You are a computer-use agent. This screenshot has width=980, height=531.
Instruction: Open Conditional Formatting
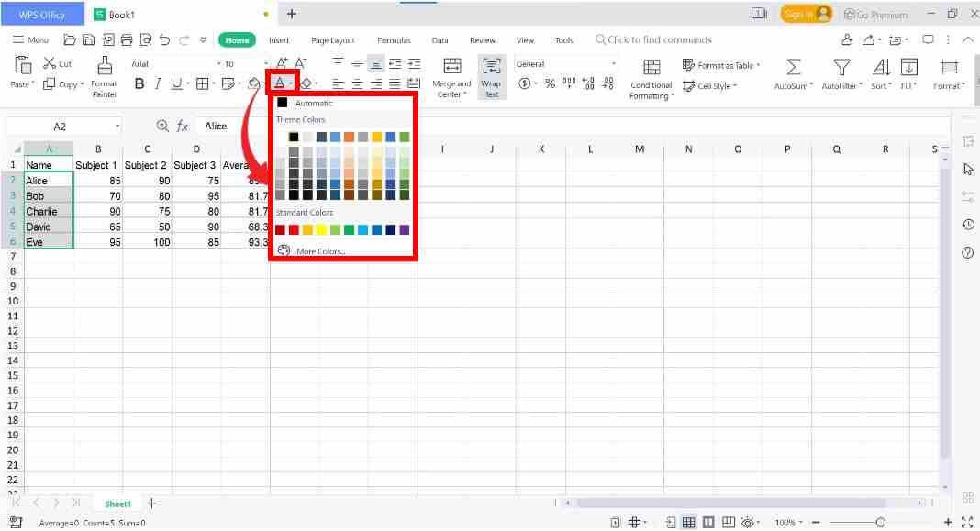[x=651, y=78]
